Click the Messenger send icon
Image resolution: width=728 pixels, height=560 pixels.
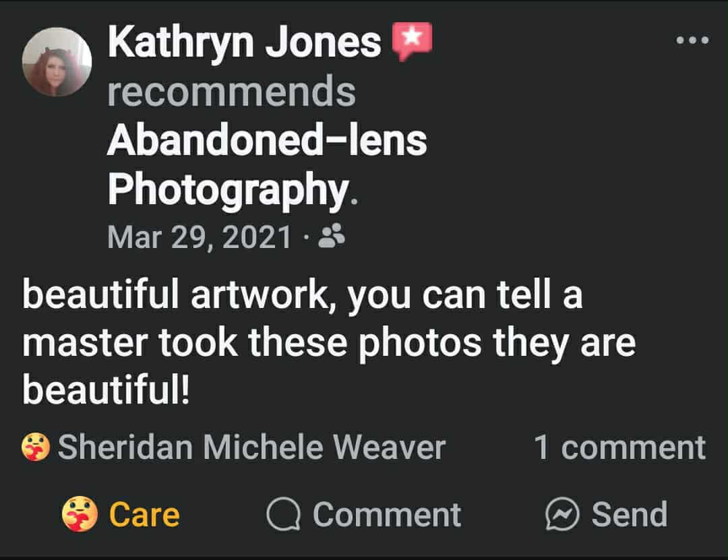pyautogui.click(x=562, y=516)
